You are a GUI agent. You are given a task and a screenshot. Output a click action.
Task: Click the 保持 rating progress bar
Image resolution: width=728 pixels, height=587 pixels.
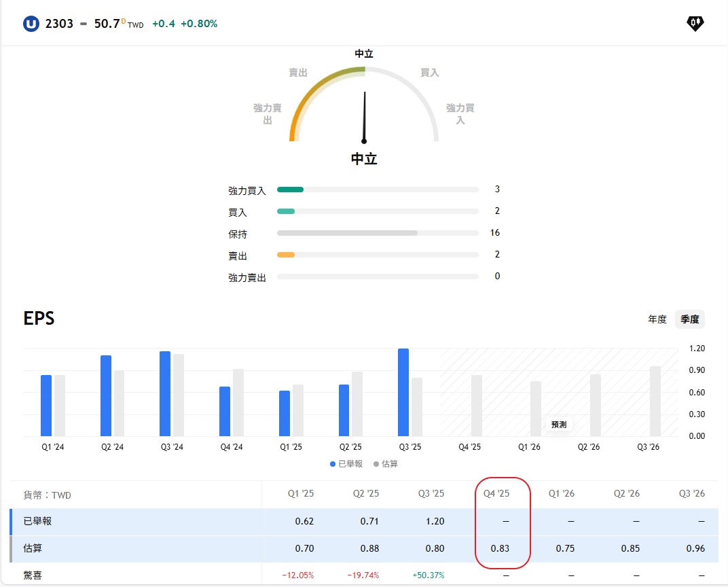click(377, 232)
